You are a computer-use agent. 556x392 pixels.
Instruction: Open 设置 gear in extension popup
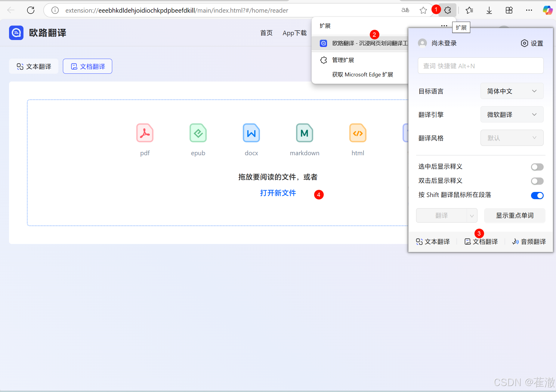(x=532, y=43)
